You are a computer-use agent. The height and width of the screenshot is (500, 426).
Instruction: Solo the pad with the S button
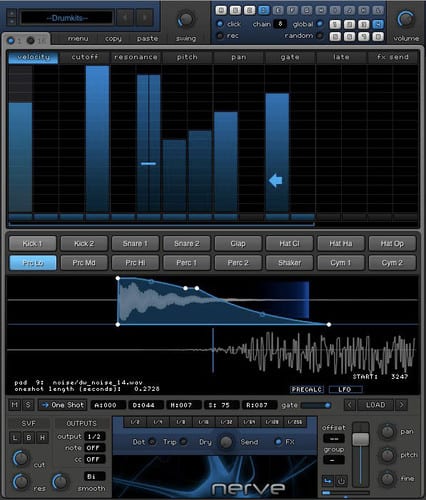point(28,405)
